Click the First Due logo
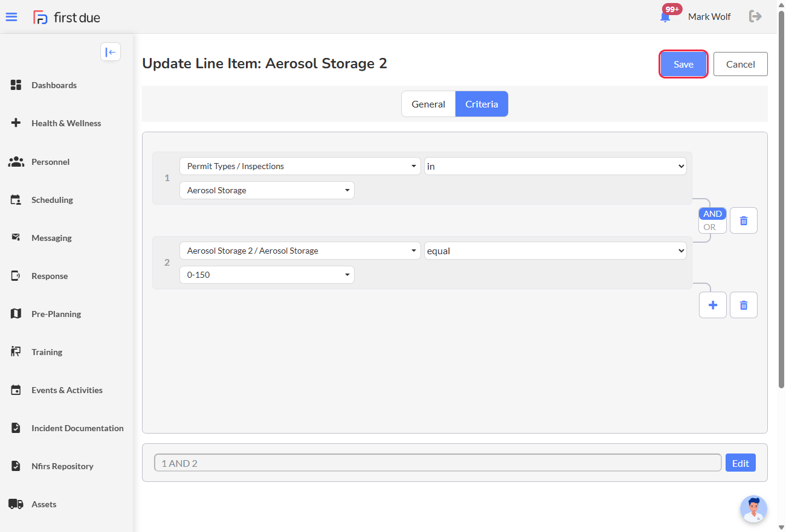This screenshot has width=786, height=532. coord(66,18)
